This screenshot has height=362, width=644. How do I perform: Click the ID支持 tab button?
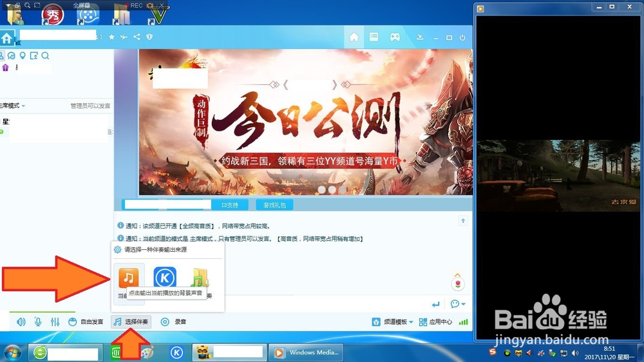230,205
